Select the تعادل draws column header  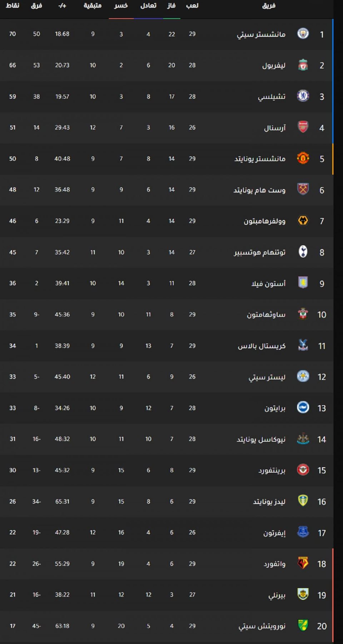click(148, 6)
